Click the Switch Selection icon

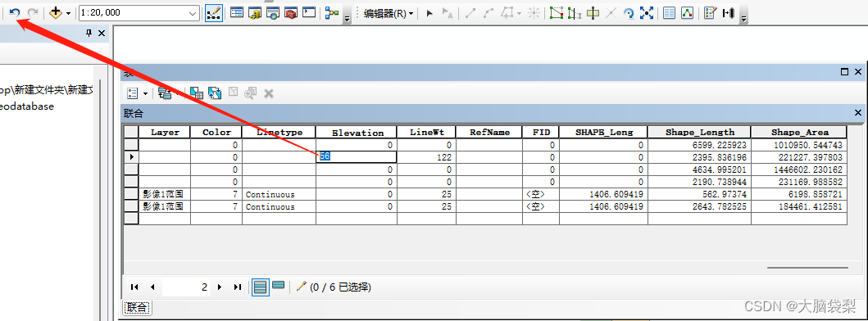pos(215,93)
